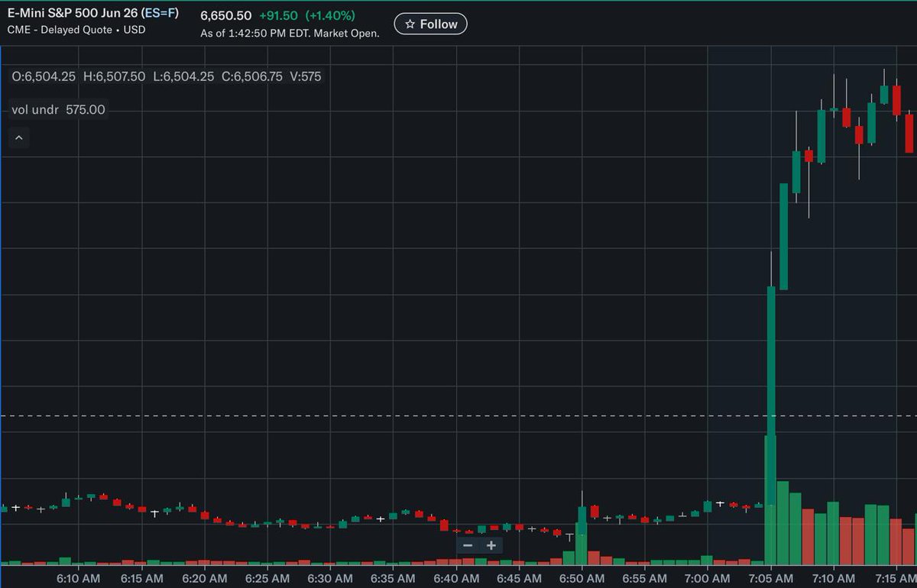This screenshot has height=588, width=917.
Task: Click the 7:00 AM time axis label
Action: [708, 579]
